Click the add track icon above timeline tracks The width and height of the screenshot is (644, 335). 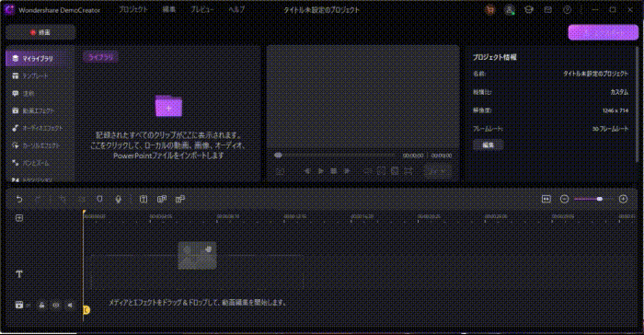pos(19,218)
